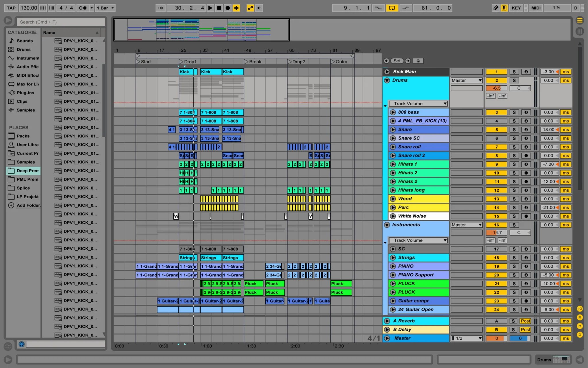
Task: Open Master track 1/2 output dropdown
Action: (467, 338)
